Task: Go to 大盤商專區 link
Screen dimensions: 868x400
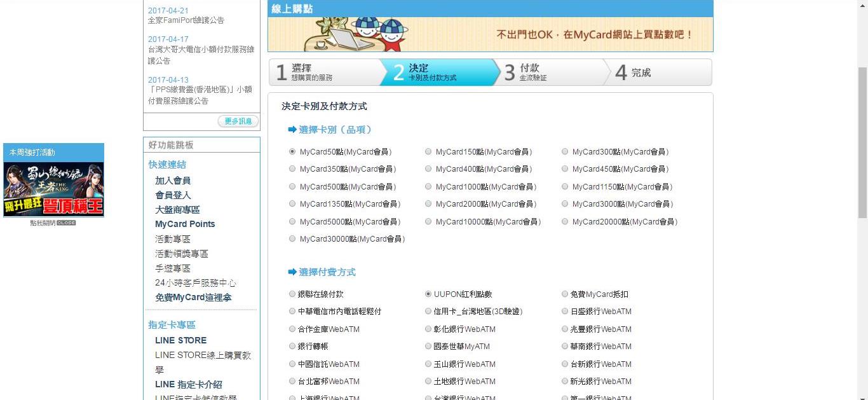Action: tap(177, 210)
